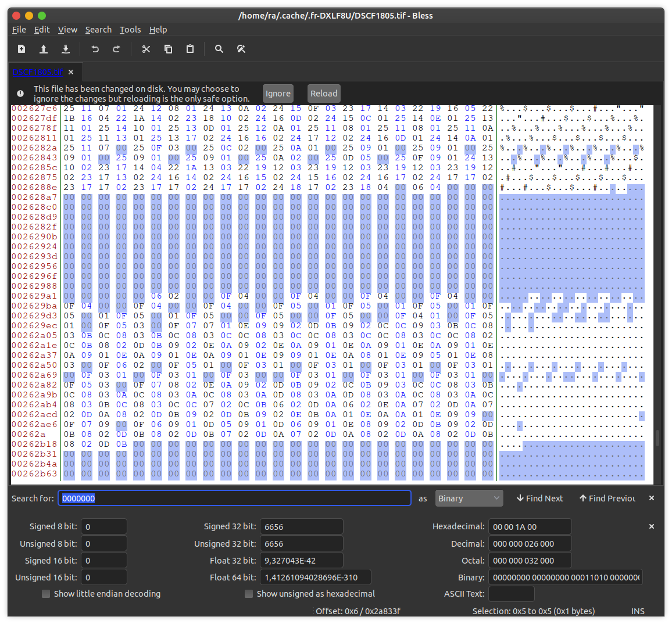Undo the last edit with the Undo icon

pyautogui.click(x=95, y=49)
